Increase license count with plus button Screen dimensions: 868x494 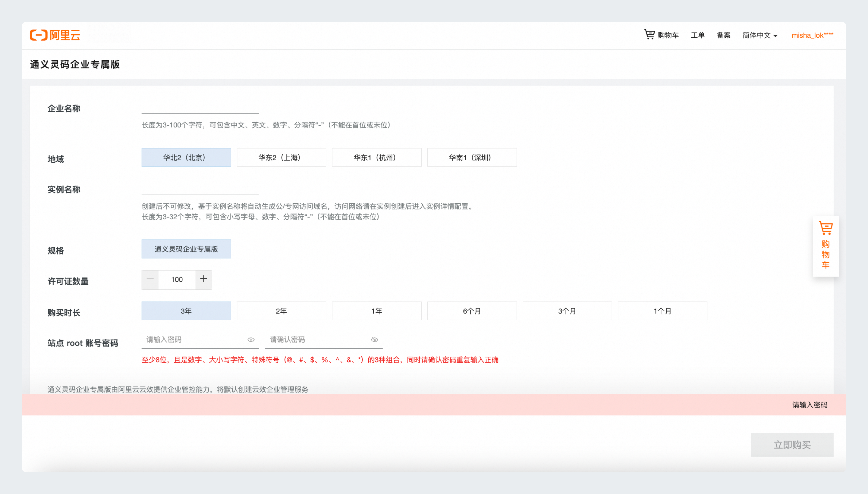(x=204, y=279)
